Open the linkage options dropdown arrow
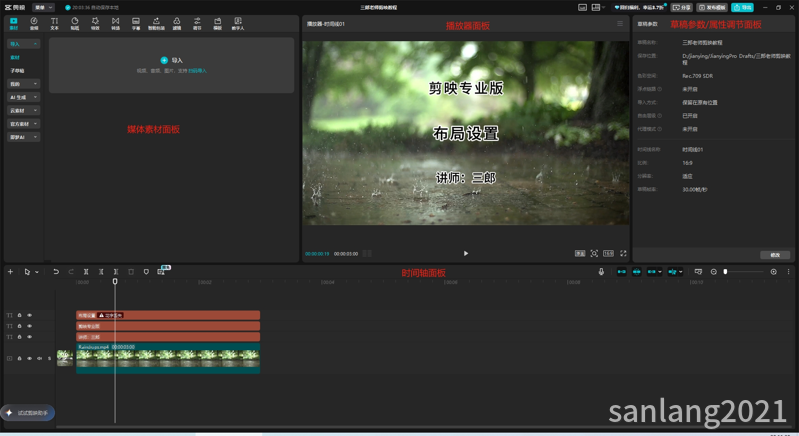Image resolution: width=799 pixels, height=436 pixels. pyautogui.click(x=660, y=272)
